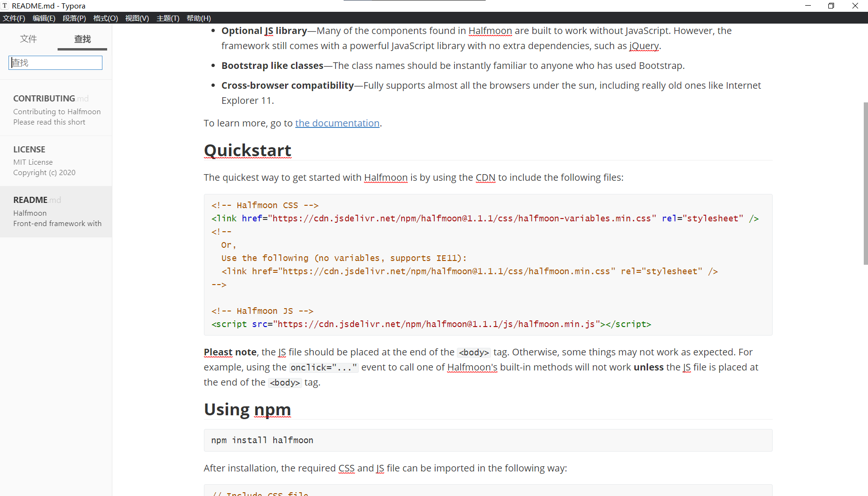Image resolution: width=868 pixels, height=496 pixels.
Task: Click the Quickstart heading
Action: click(247, 150)
